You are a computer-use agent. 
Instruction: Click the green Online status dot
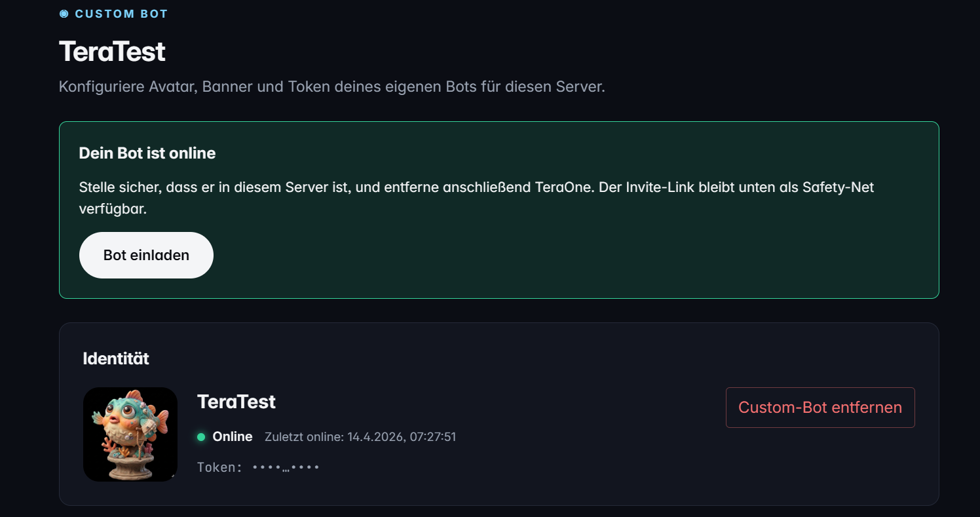[201, 436]
